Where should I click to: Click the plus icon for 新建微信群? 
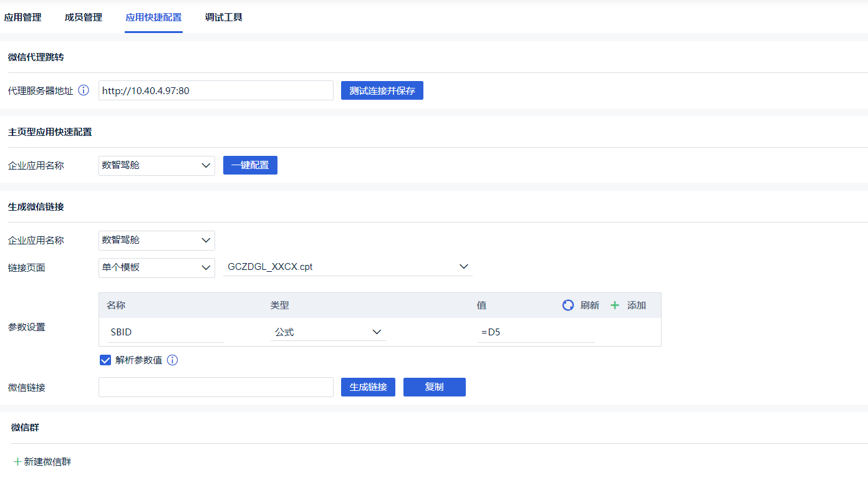17,462
